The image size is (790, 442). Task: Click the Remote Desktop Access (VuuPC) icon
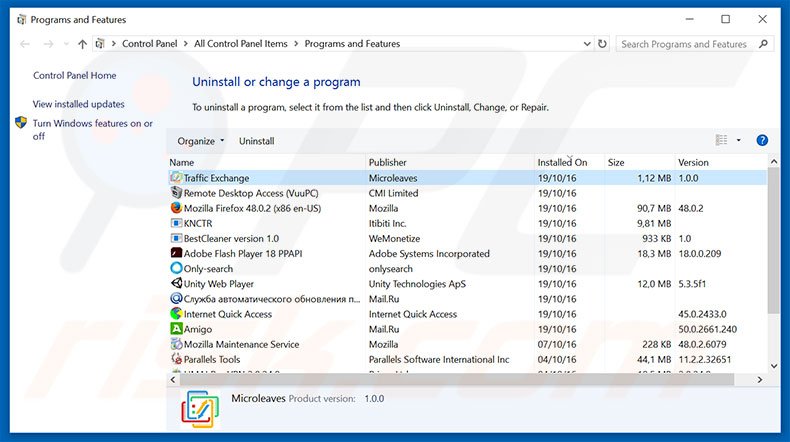pyautogui.click(x=176, y=193)
